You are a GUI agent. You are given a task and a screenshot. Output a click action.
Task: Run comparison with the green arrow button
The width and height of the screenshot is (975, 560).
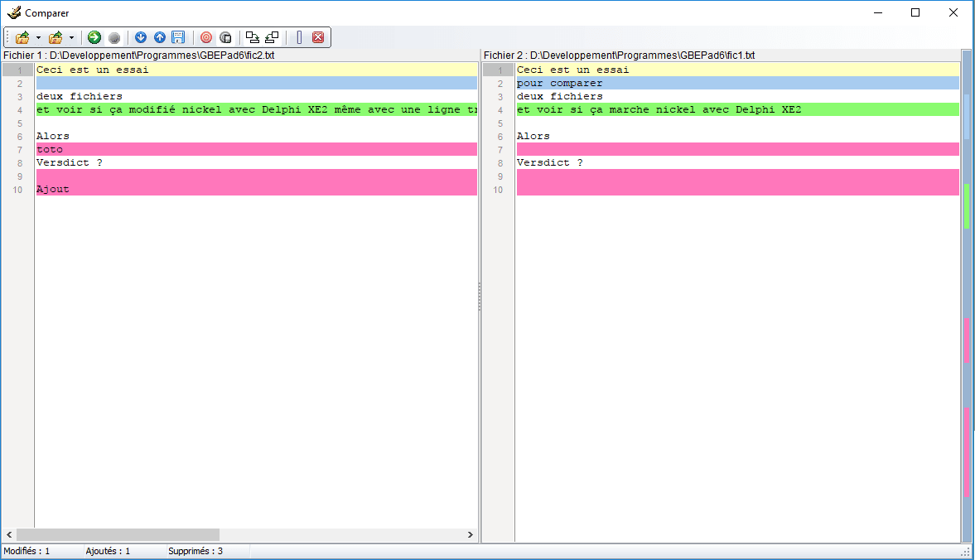(94, 38)
